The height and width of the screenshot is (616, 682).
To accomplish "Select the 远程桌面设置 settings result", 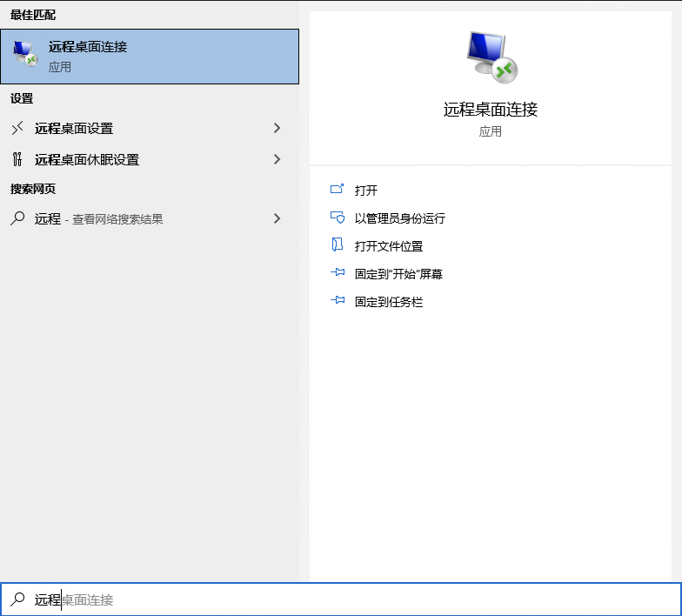I will click(x=150, y=129).
